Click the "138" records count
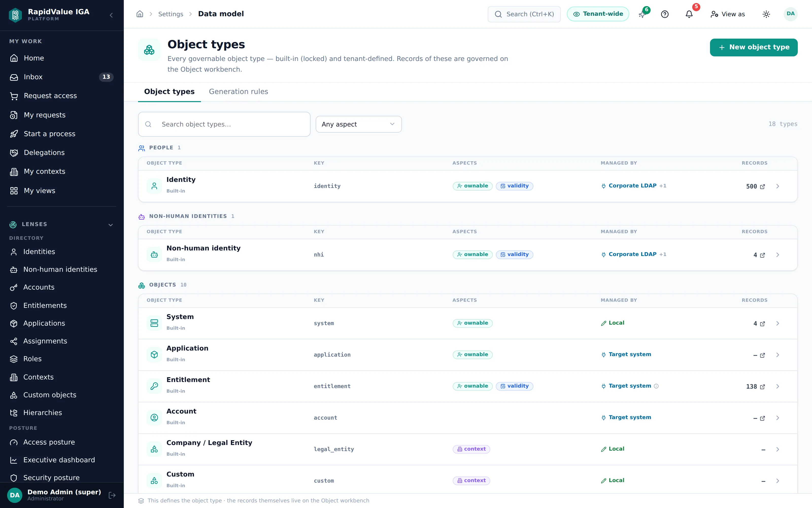This screenshot has height=508, width=812. [x=751, y=387]
